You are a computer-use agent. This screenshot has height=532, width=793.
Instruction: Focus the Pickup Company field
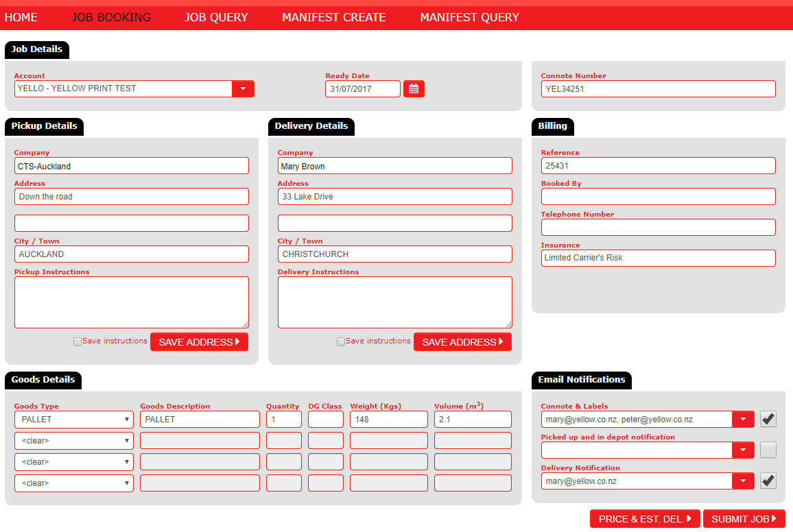click(x=132, y=166)
